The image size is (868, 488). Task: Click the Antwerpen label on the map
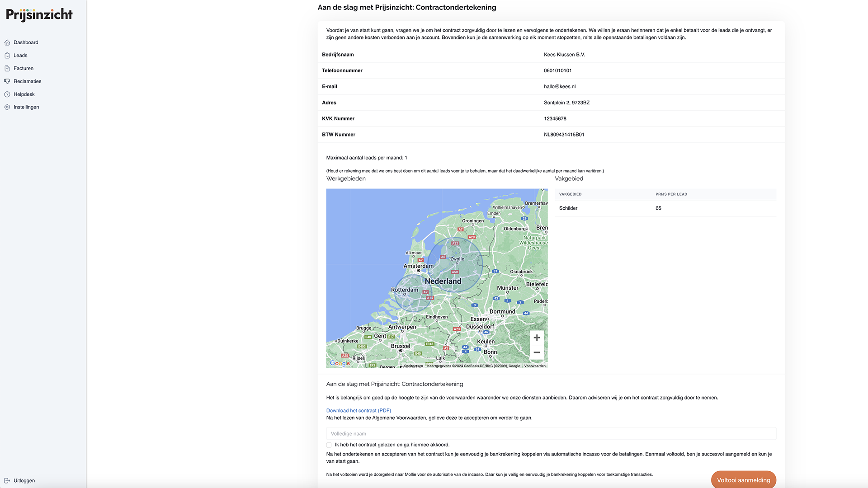[402, 327]
